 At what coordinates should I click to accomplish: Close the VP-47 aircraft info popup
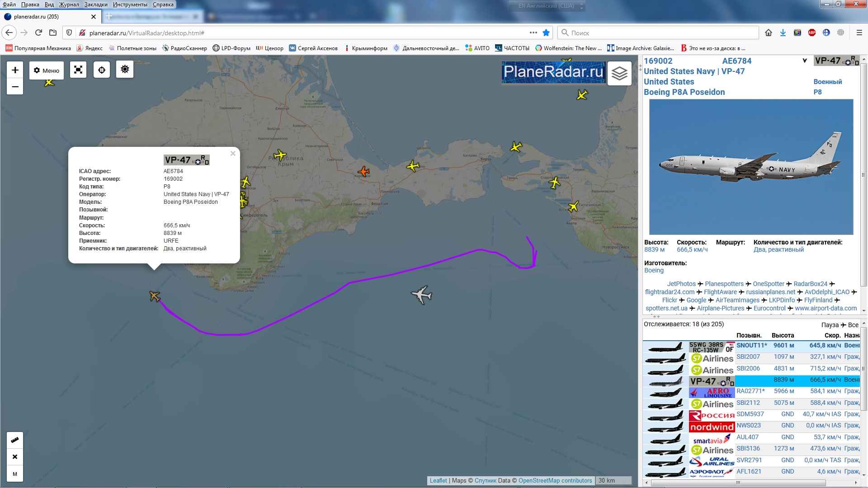pyautogui.click(x=233, y=154)
